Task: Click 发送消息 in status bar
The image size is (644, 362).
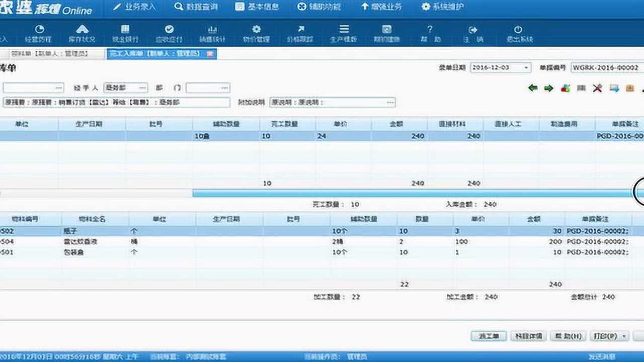Action: [601, 356]
